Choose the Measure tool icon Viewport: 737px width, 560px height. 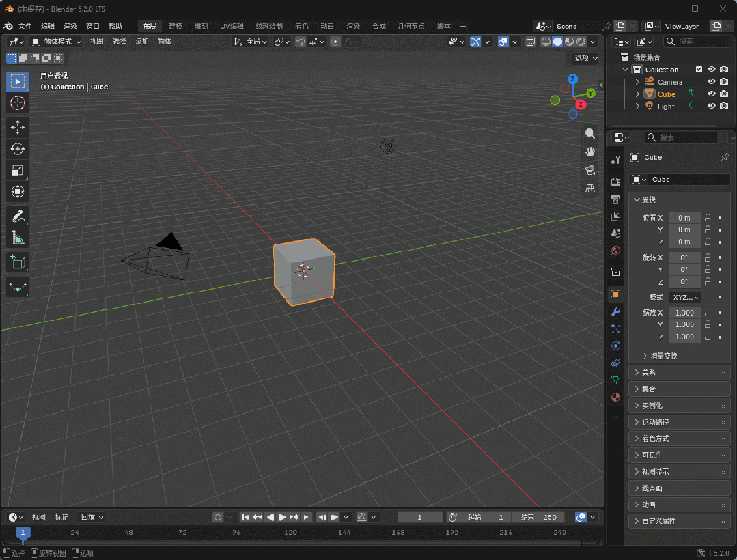[17, 238]
